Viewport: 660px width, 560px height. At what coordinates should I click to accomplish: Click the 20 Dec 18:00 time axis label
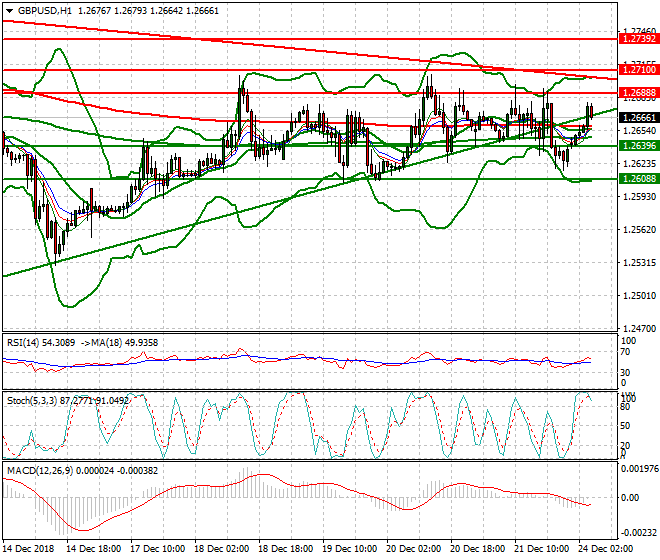tap(477, 549)
